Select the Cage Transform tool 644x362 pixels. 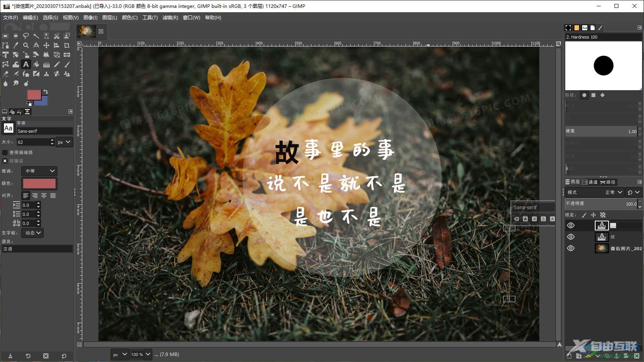point(6,64)
